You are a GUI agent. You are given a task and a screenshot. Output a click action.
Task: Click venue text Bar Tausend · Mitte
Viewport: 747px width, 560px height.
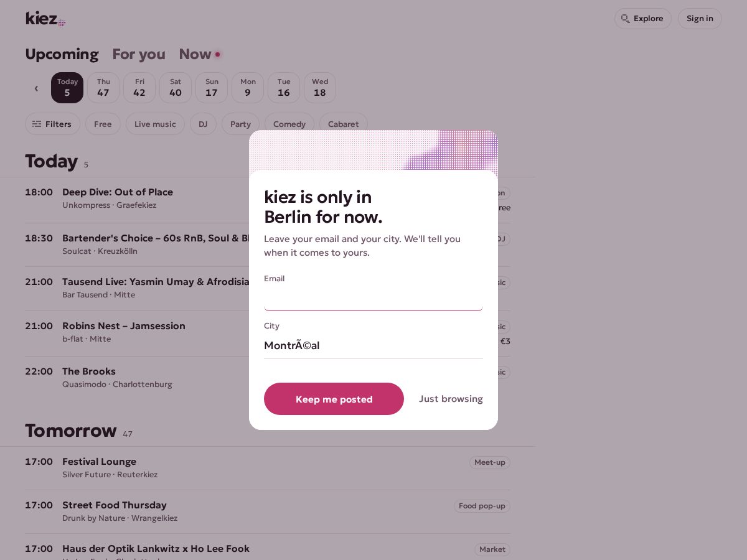click(x=98, y=295)
